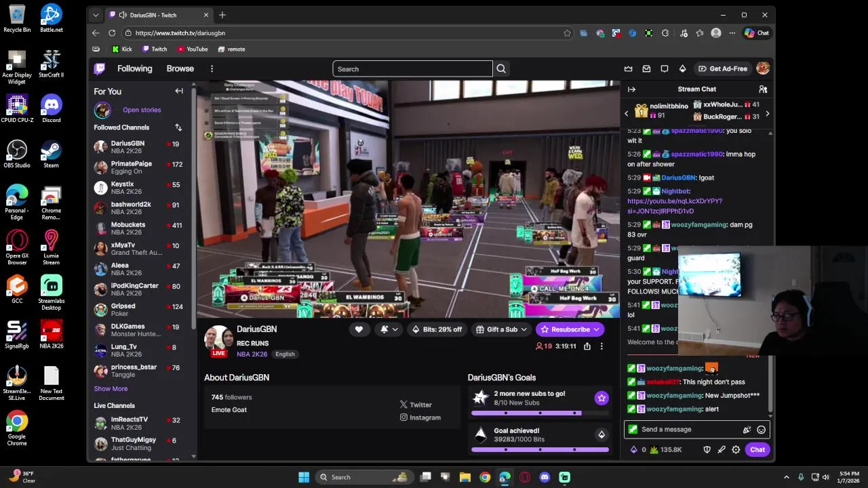The image size is (868, 488).
Task: Open the remote bookmark folder
Action: (231, 49)
